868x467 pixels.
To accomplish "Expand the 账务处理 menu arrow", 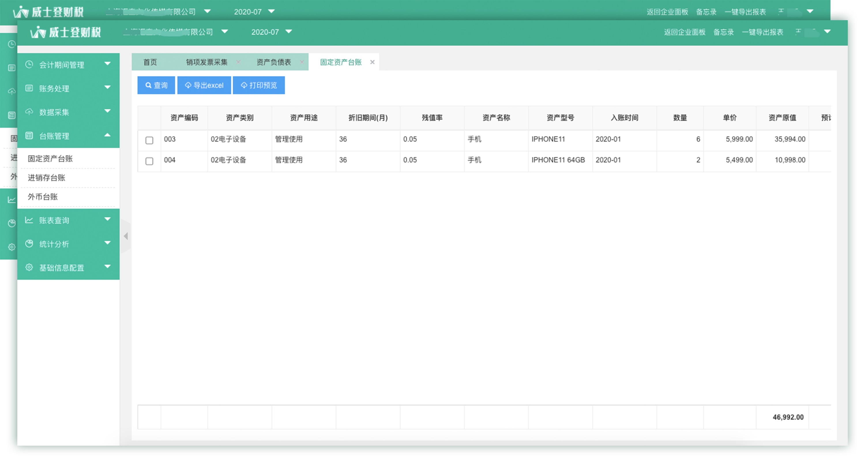I will point(108,87).
